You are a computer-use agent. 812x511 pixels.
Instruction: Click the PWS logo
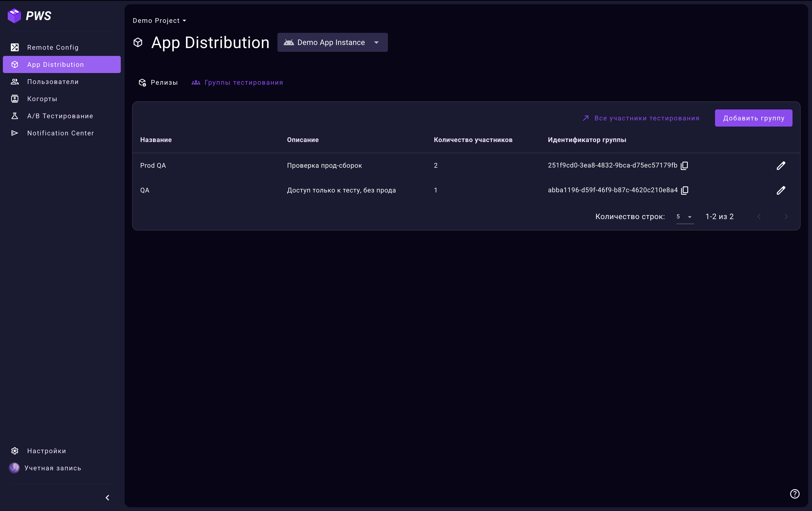click(x=29, y=16)
